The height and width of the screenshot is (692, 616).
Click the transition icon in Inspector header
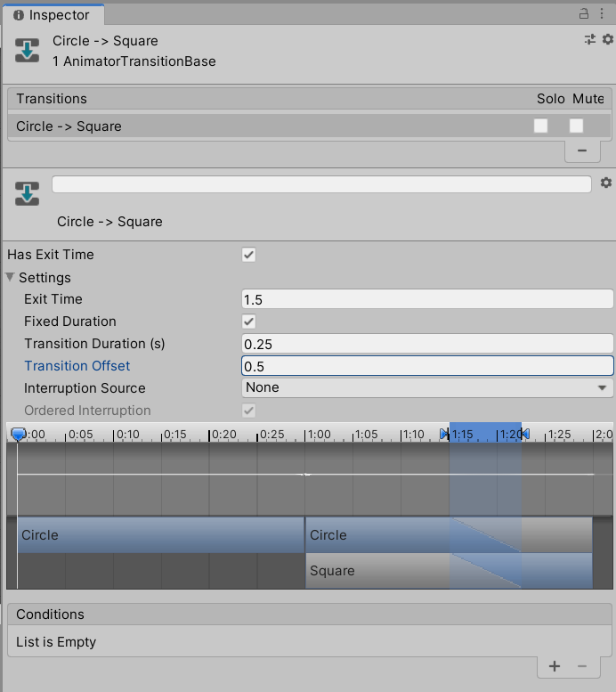(x=27, y=51)
